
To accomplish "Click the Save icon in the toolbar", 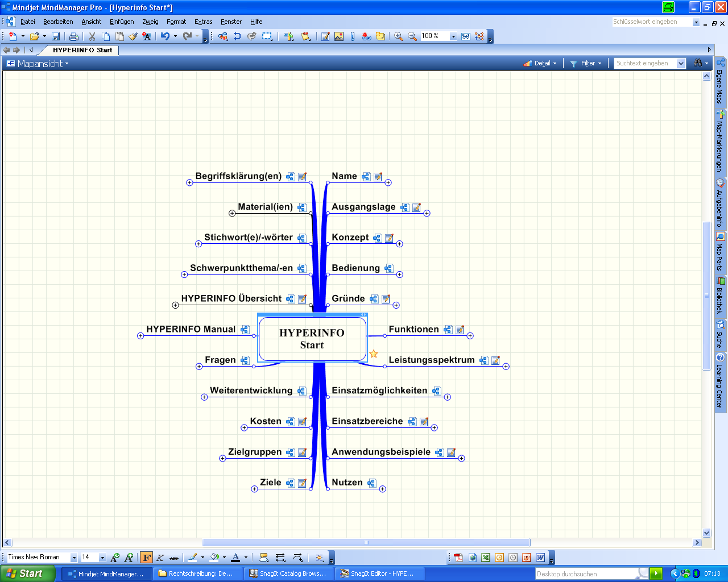I will (56, 36).
